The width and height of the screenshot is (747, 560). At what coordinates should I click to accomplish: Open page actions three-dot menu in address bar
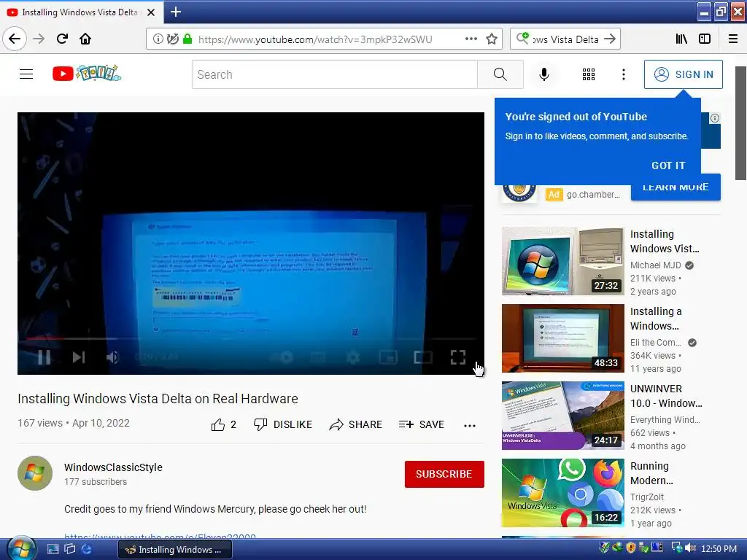point(471,39)
